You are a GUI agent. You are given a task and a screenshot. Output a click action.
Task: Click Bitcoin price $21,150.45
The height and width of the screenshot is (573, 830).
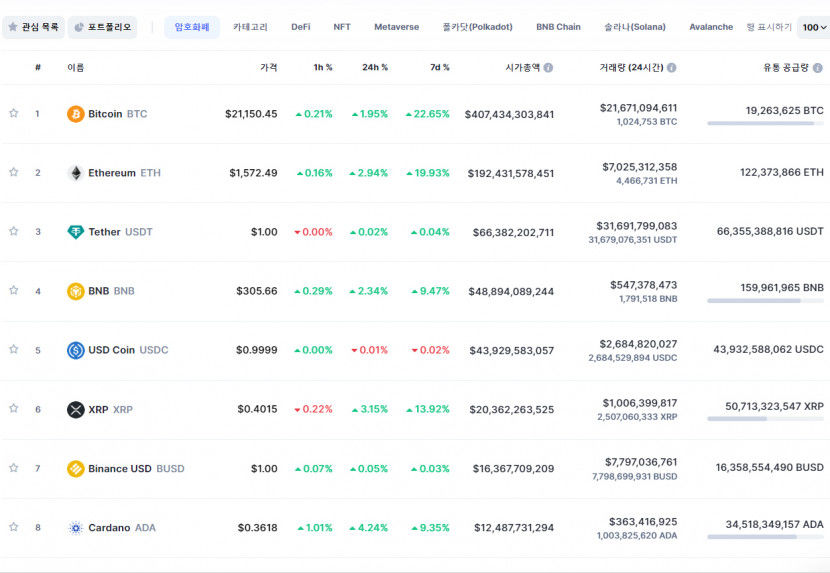coord(251,114)
